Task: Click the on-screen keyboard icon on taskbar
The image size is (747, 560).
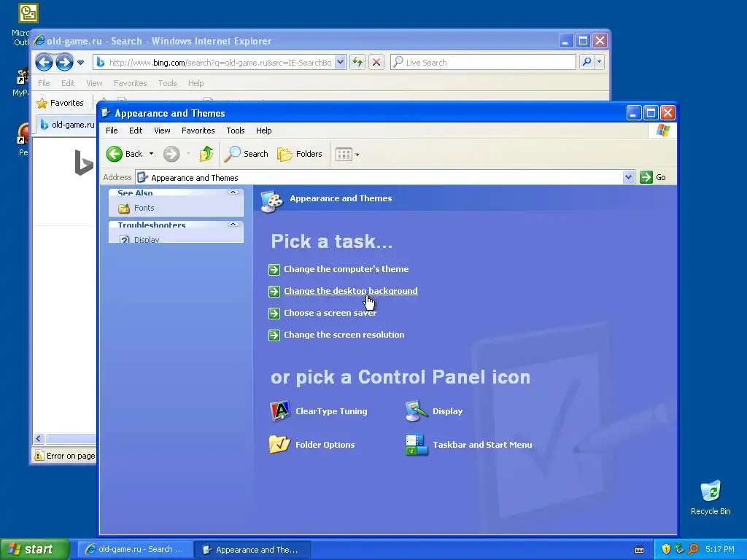Action: (639, 550)
